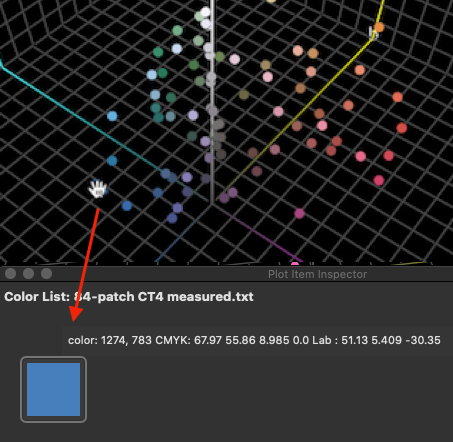Click the hot pink dot at lower right
The image size is (453, 442).
tap(379, 180)
